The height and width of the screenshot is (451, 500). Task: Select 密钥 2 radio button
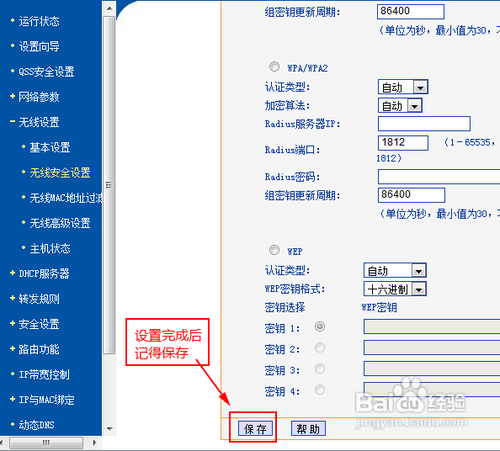pyautogui.click(x=320, y=348)
